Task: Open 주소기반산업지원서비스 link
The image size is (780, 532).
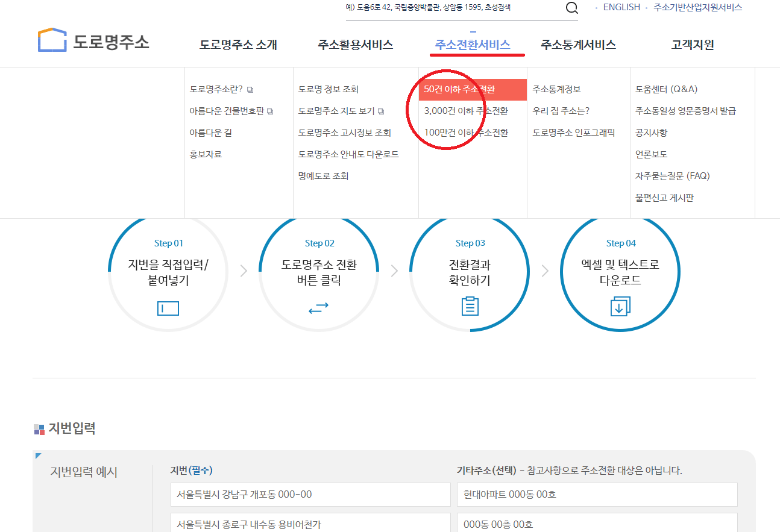Action: (x=698, y=7)
